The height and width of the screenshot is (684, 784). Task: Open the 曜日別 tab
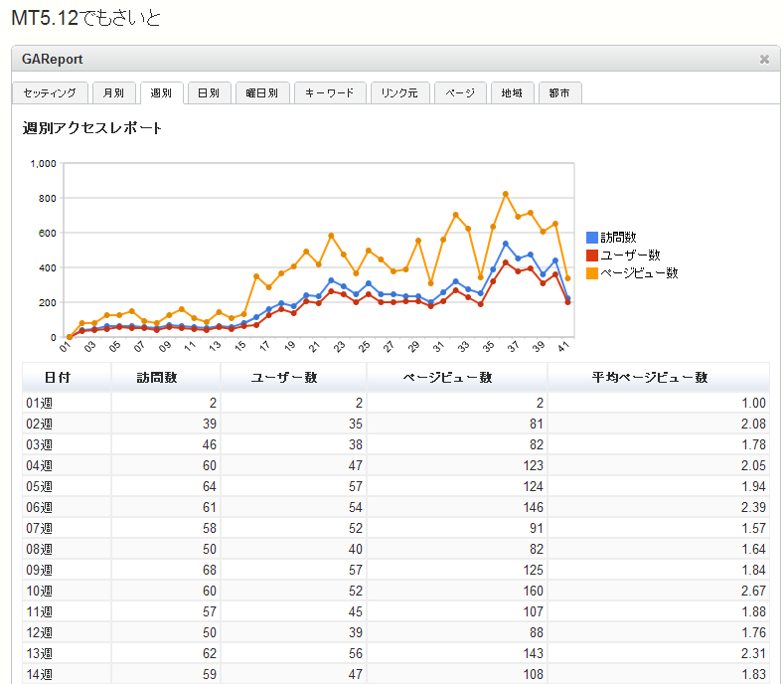(263, 93)
